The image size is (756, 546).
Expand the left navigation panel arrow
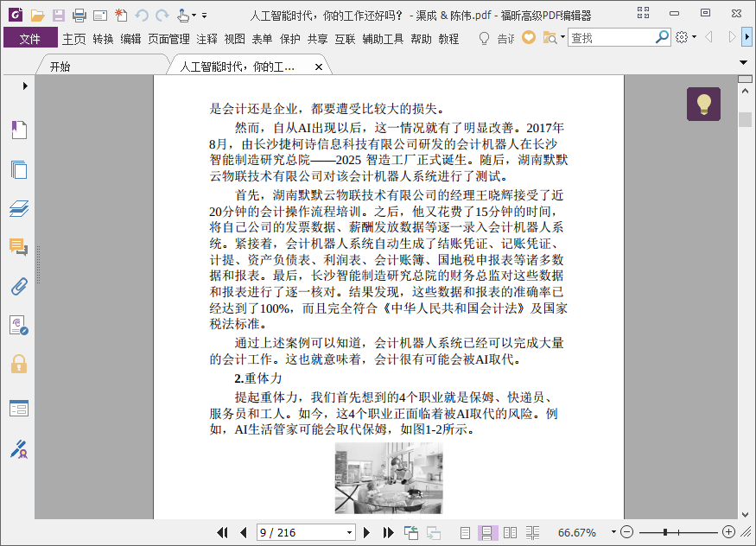click(x=25, y=86)
